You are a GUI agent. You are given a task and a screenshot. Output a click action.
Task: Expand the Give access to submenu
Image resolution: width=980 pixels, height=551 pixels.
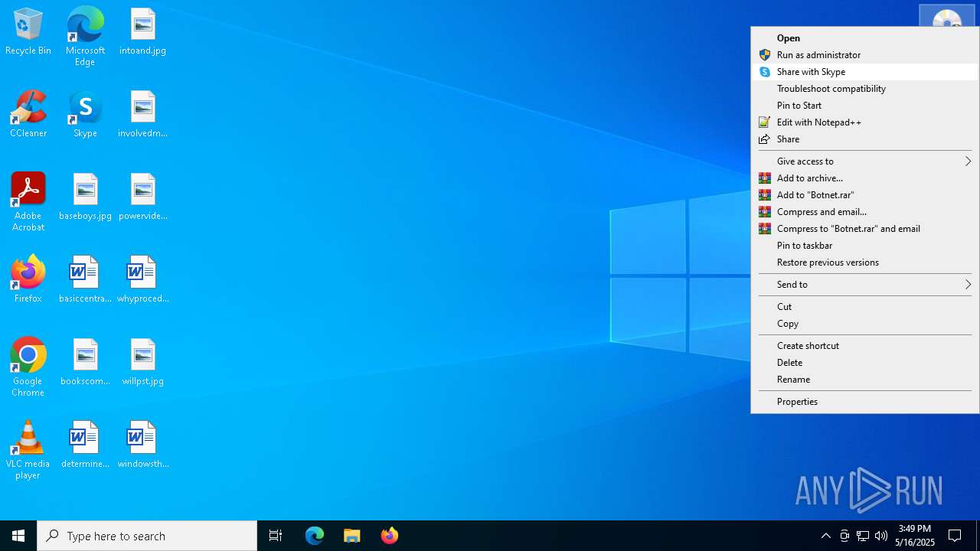pos(865,161)
